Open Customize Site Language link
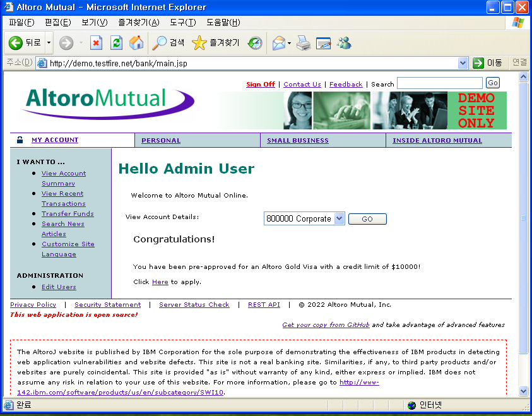Screen dimensions: 532x416 tap(68, 249)
